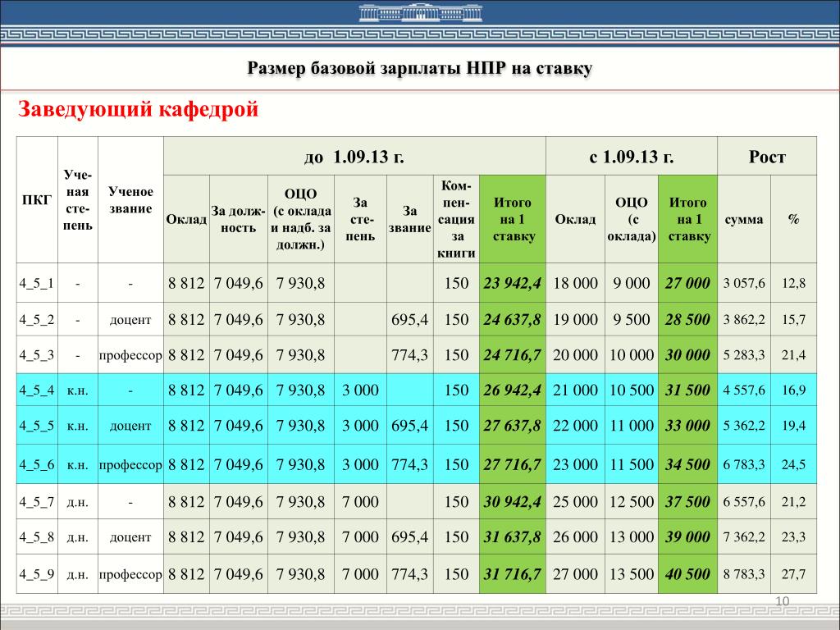Screen dimensions: 840x630
Task: Click 'доцент' in row 4_5_5
Action: click(130, 426)
